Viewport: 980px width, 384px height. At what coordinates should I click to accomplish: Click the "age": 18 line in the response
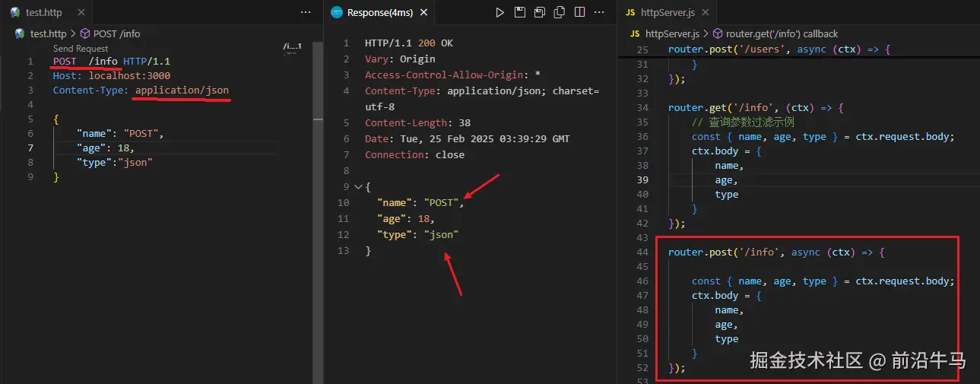coord(405,218)
